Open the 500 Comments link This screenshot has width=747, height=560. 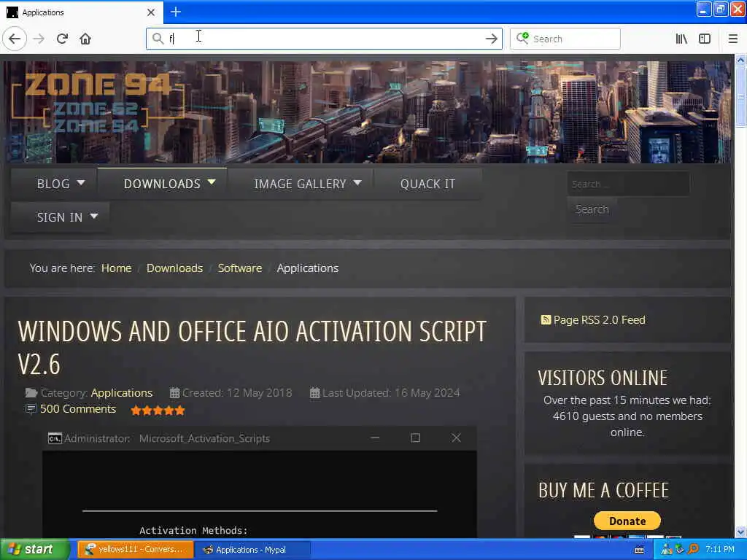click(77, 409)
